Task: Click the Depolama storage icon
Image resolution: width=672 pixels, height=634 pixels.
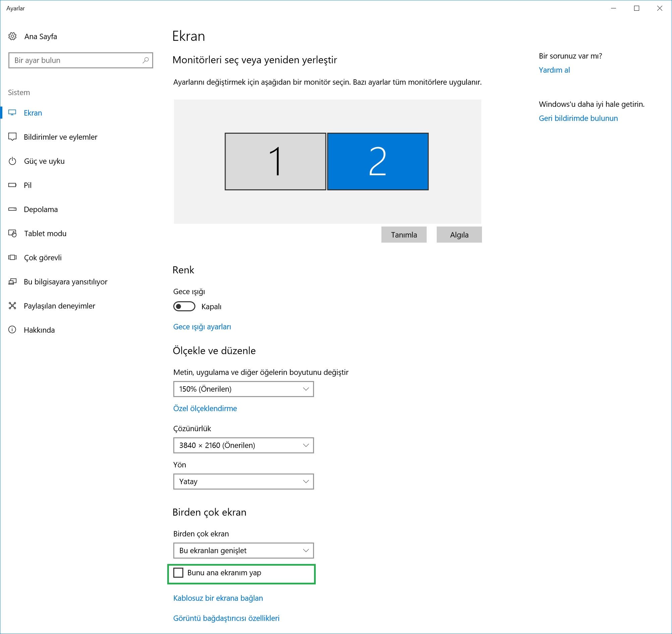Action: tap(12, 209)
